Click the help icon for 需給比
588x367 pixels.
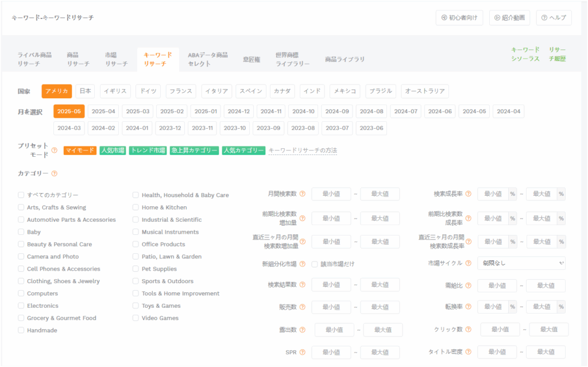[x=469, y=285]
